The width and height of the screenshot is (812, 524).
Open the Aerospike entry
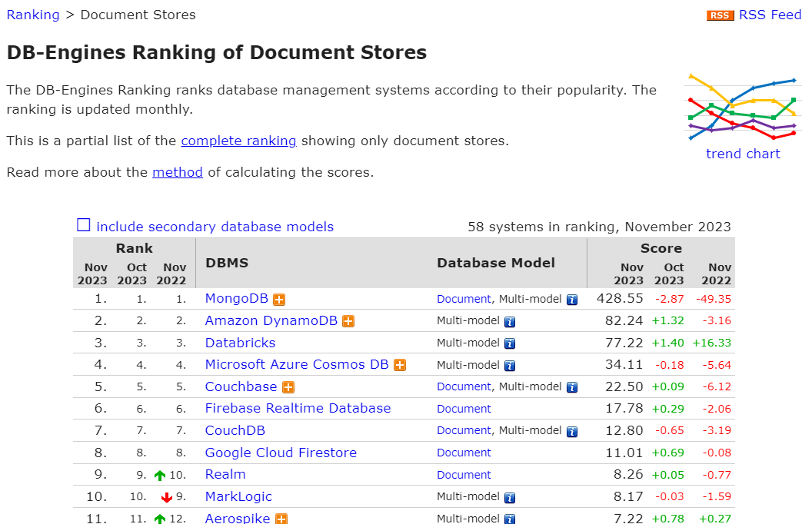point(238,518)
